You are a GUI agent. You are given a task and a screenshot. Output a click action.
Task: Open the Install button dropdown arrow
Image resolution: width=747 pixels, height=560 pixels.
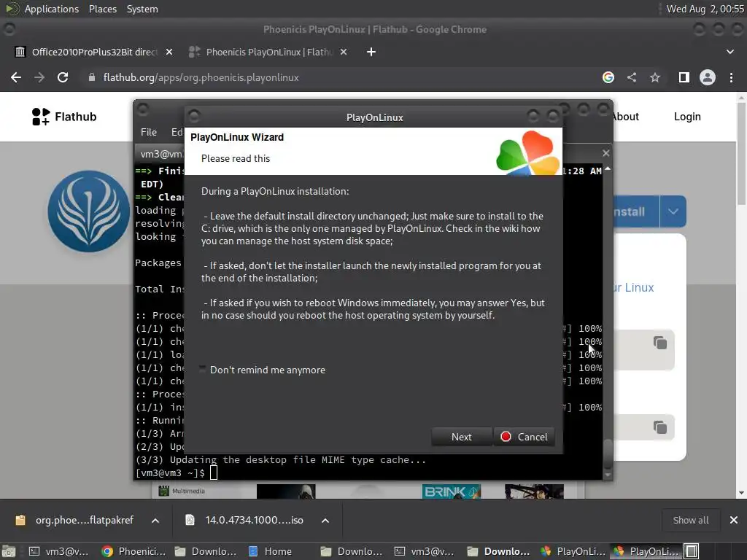[673, 211]
